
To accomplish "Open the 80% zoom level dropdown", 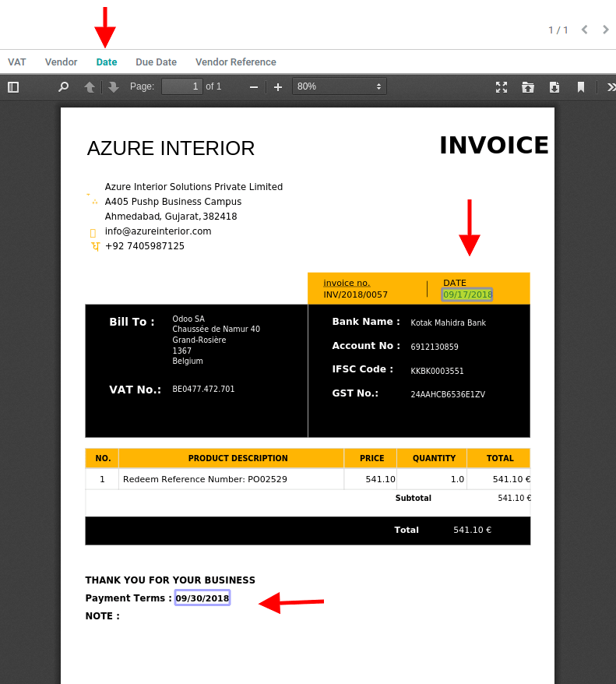I will coord(340,86).
